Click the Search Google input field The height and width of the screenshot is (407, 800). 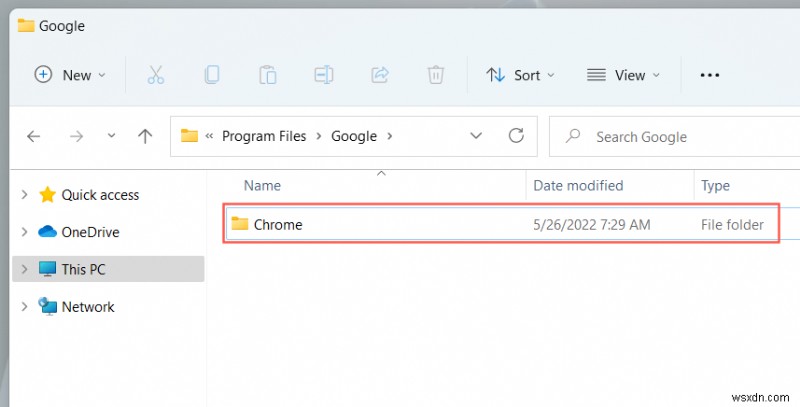pos(674,137)
